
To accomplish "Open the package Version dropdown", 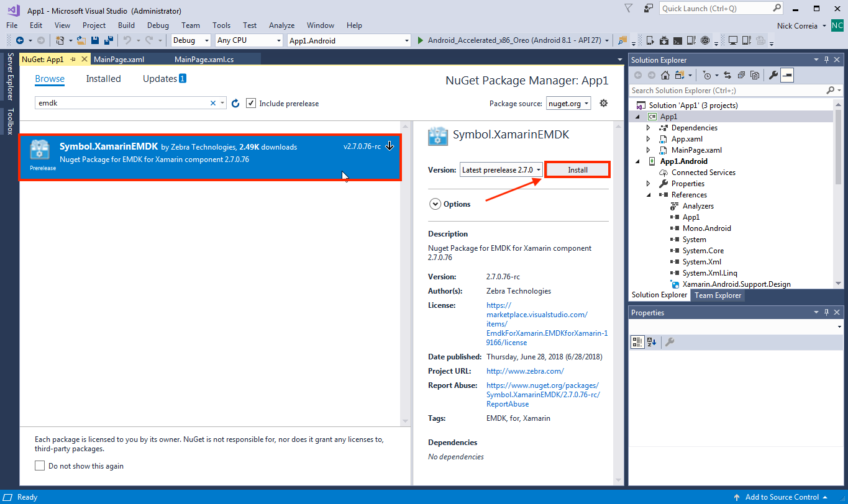I will pyautogui.click(x=501, y=169).
